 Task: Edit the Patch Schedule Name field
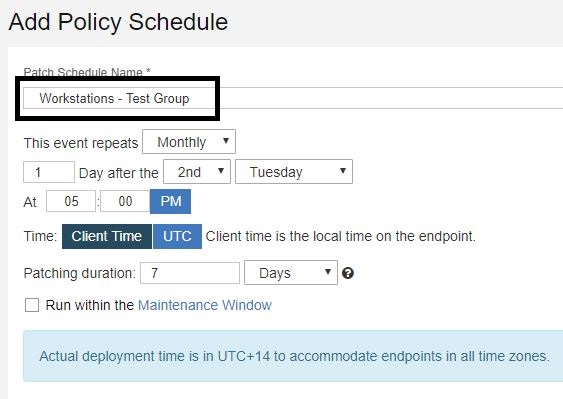293,98
